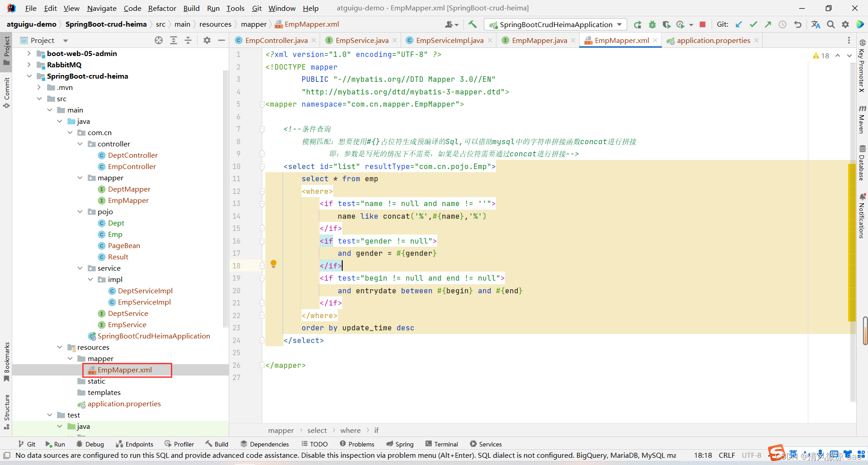The height and width of the screenshot is (465, 868).
Task: Expand the RabbitMQ module
Action: (x=29, y=65)
